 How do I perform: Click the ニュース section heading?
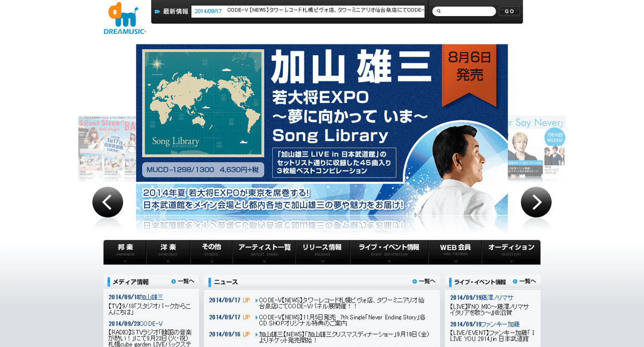(x=226, y=282)
